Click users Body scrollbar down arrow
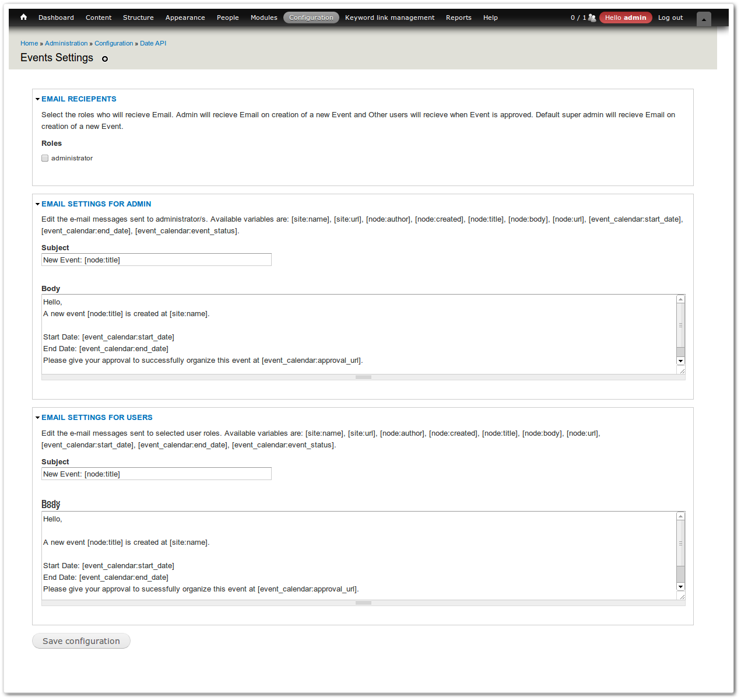The image size is (741, 700). [x=680, y=587]
